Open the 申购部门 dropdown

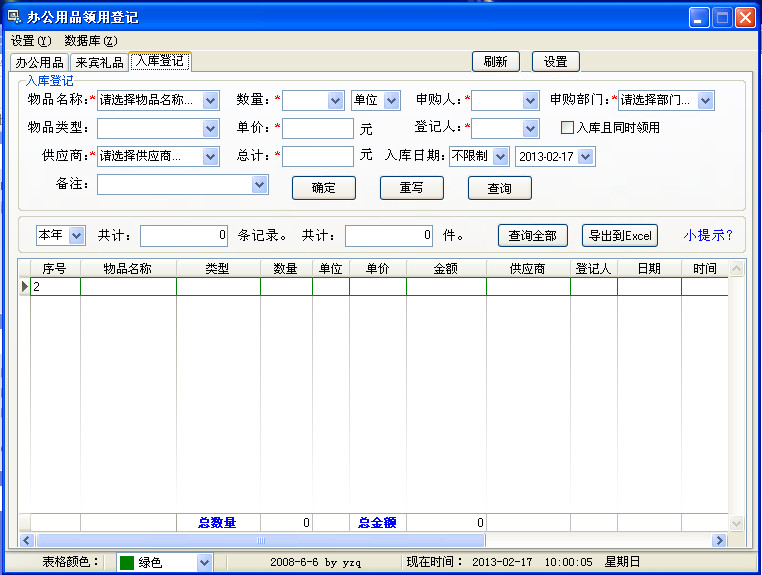click(706, 101)
